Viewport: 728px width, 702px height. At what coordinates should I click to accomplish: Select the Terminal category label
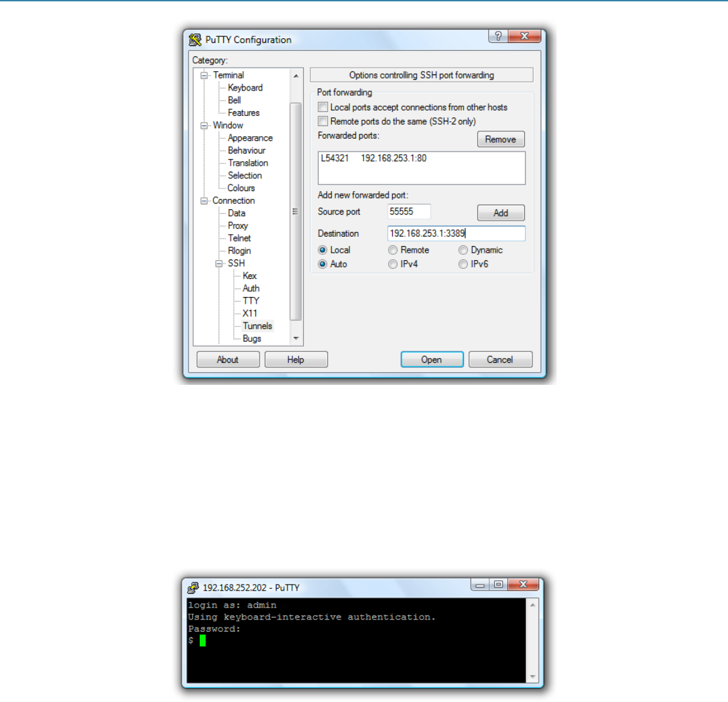[229, 75]
